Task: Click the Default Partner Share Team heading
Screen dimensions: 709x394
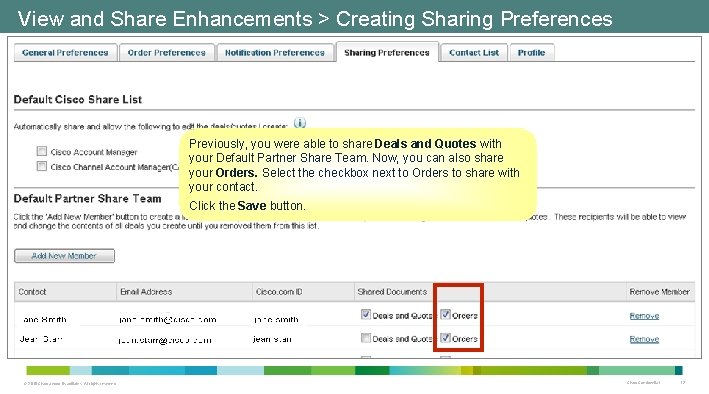Action: (87, 199)
